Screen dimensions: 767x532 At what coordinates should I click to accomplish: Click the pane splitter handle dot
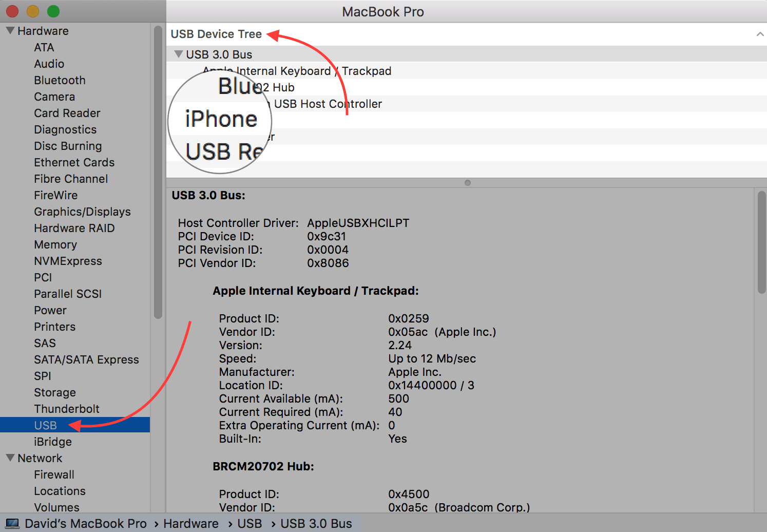point(467,183)
